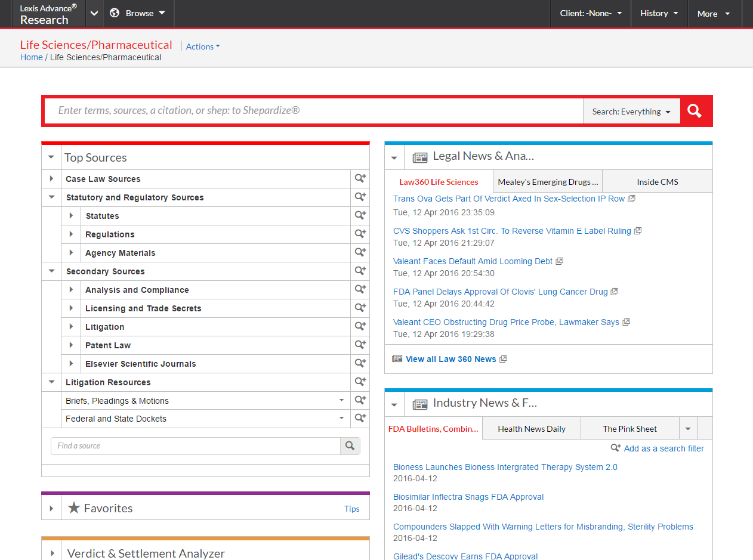
Task: Open dropdown arrow next to Lexis Advance Research
Action: click(x=94, y=13)
